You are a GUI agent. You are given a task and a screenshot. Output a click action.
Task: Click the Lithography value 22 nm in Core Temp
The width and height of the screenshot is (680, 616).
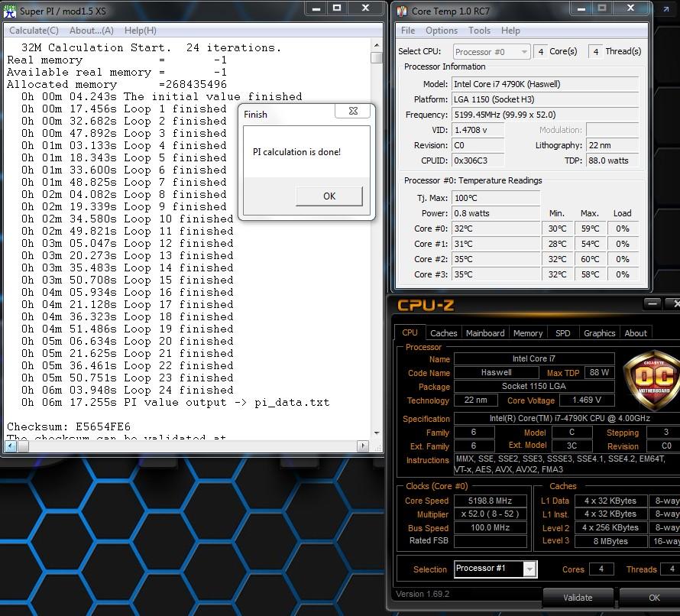[x=612, y=145]
